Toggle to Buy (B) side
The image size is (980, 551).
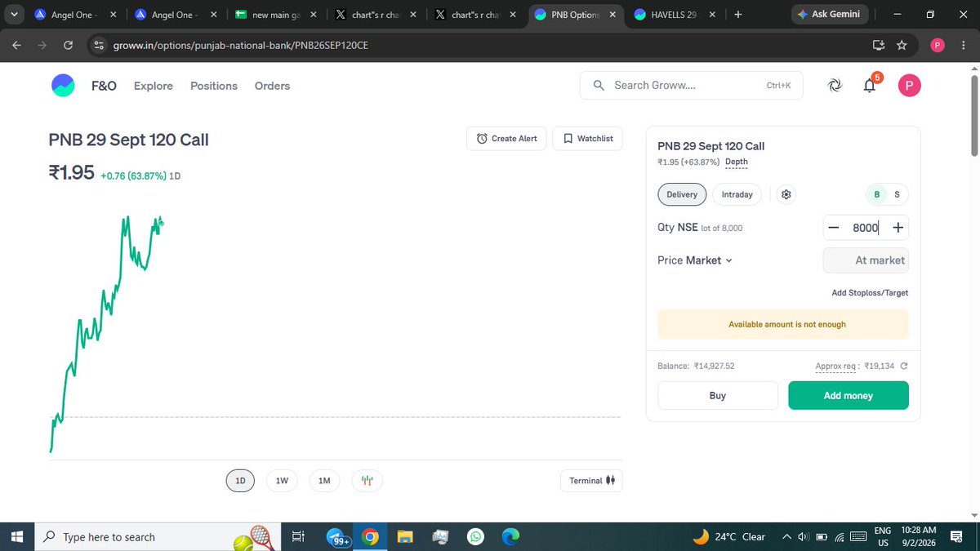(x=877, y=194)
